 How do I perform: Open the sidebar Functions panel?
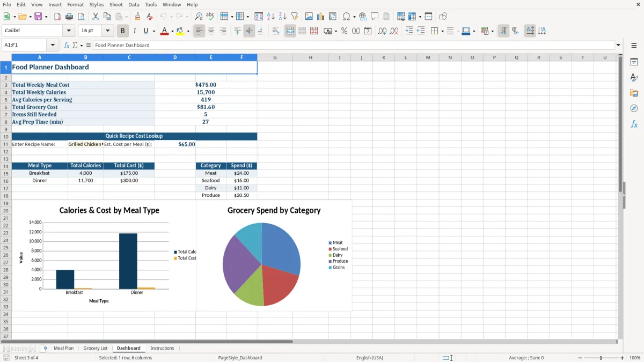point(634,124)
